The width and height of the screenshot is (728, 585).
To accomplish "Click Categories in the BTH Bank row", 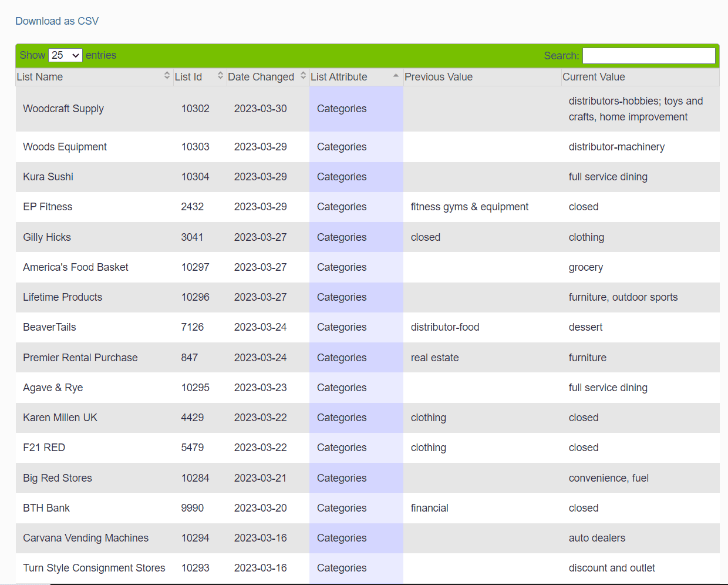I will click(x=342, y=508).
